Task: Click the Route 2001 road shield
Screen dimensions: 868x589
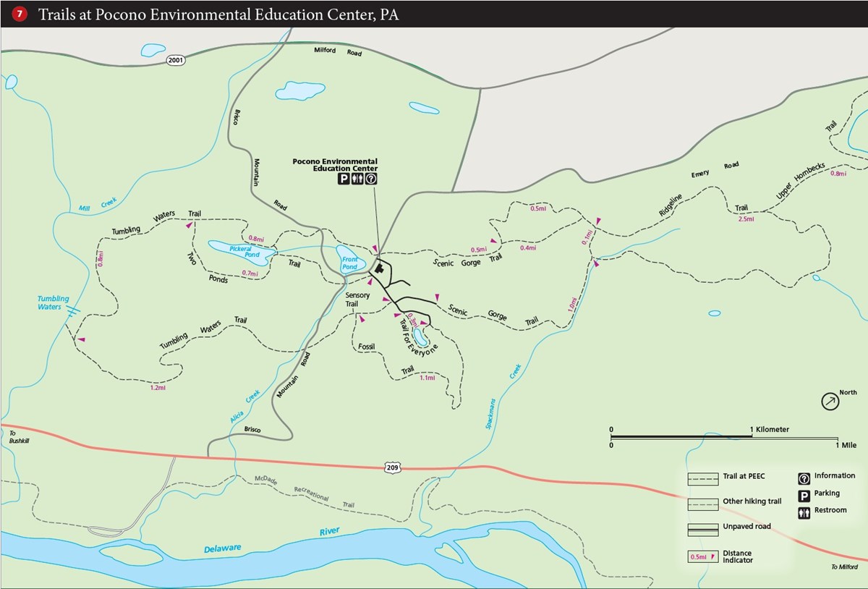Action: point(174,61)
